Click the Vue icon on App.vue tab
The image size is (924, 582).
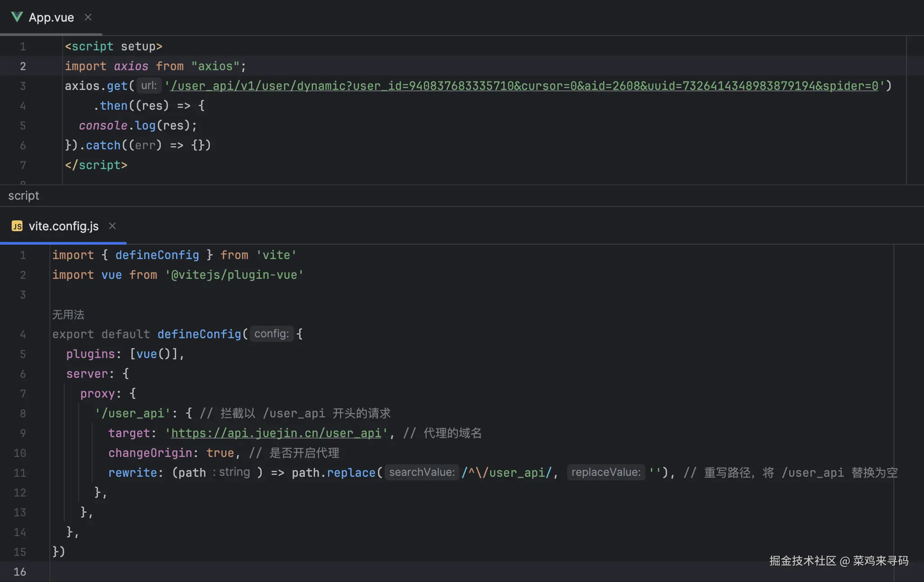point(17,17)
